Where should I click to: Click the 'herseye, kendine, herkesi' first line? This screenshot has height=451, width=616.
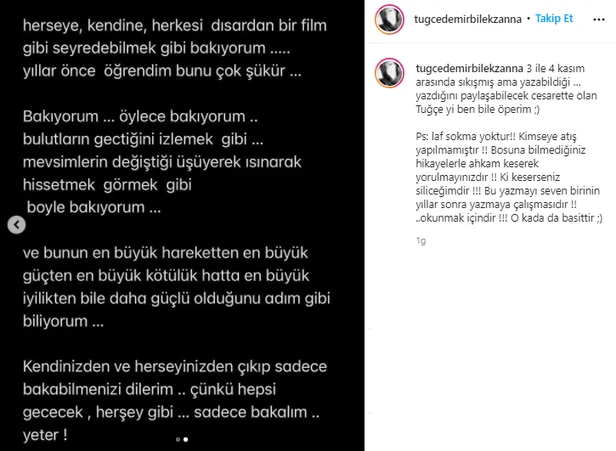[175, 26]
